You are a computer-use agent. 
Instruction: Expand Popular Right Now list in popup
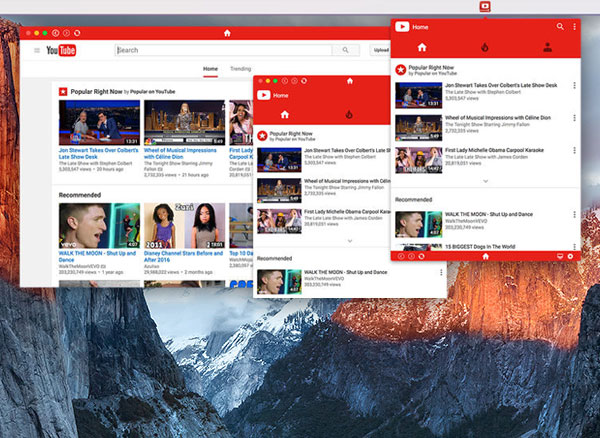point(486,181)
